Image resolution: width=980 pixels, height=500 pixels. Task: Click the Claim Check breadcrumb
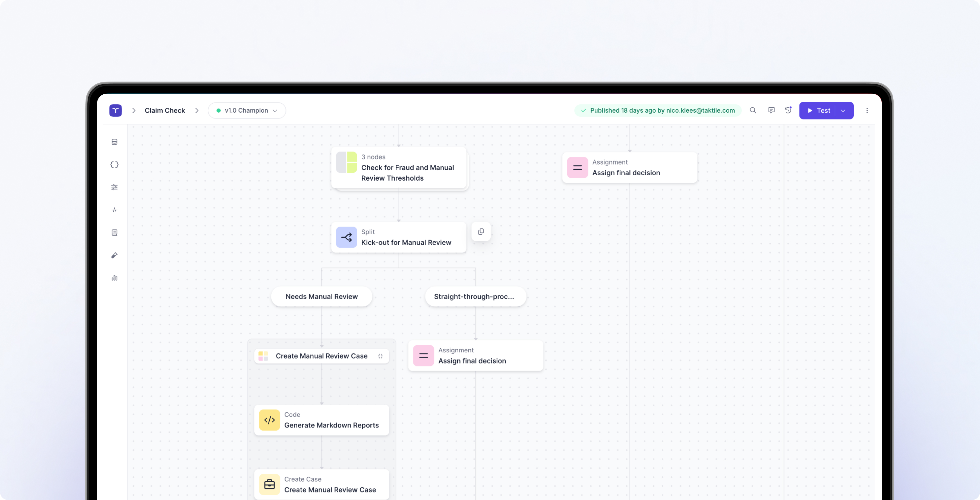pos(165,110)
